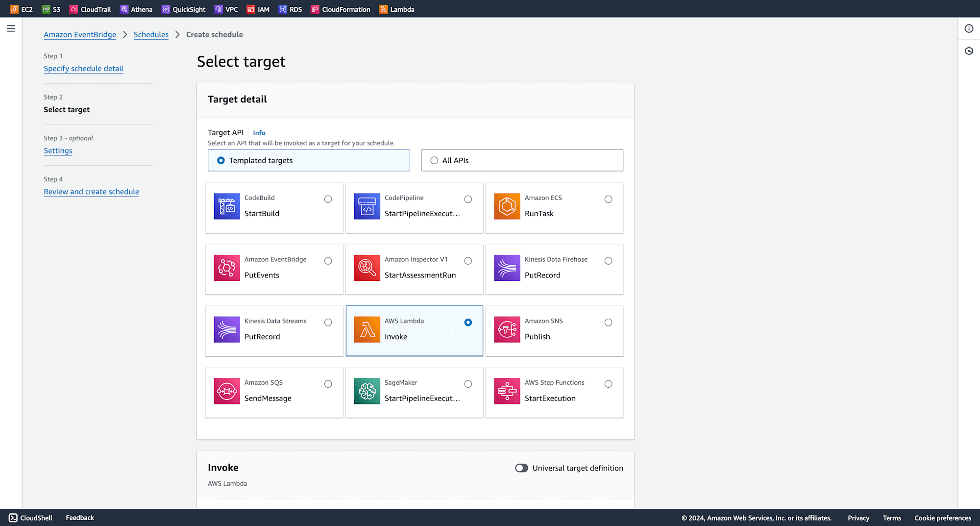This screenshot has width=980, height=526.
Task: Click the VPC shortcut icon
Action: coord(219,9)
